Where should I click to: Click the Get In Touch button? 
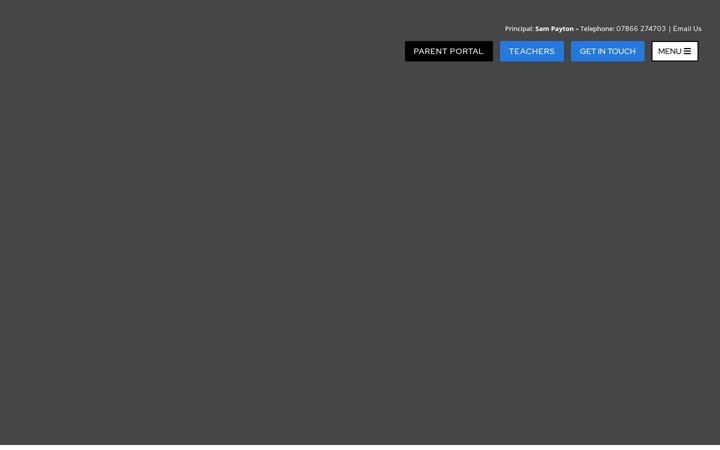click(x=608, y=51)
